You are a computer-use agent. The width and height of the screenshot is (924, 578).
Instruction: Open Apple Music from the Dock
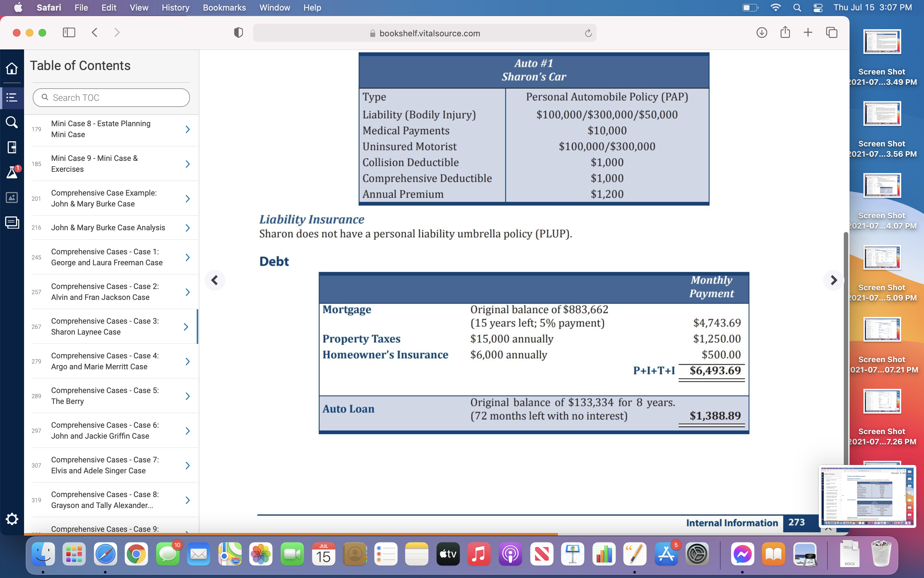click(479, 554)
